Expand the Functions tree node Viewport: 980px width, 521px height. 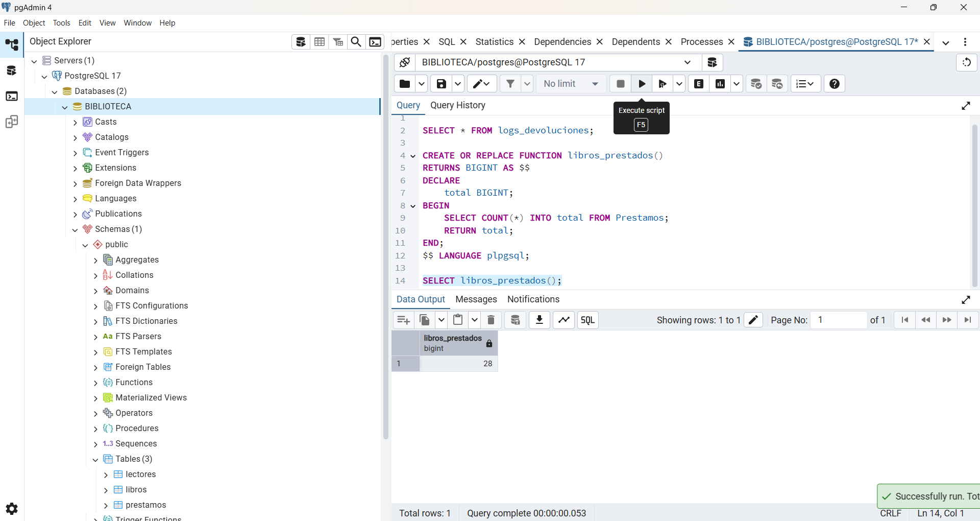95,383
